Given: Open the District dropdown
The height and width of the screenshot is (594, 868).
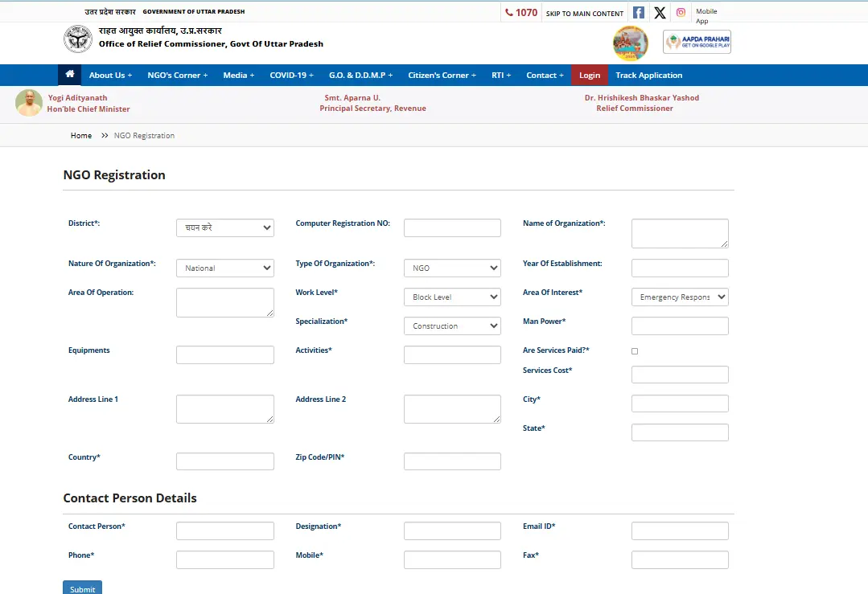Looking at the screenshot, I should 225,227.
